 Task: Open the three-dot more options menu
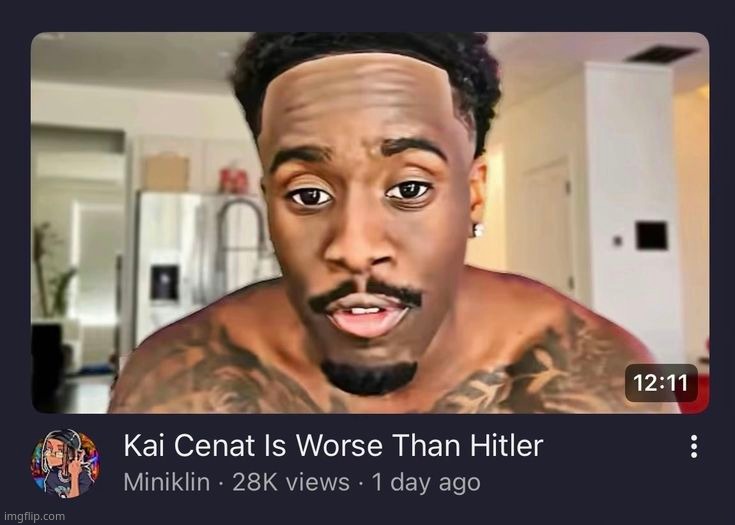coord(694,447)
